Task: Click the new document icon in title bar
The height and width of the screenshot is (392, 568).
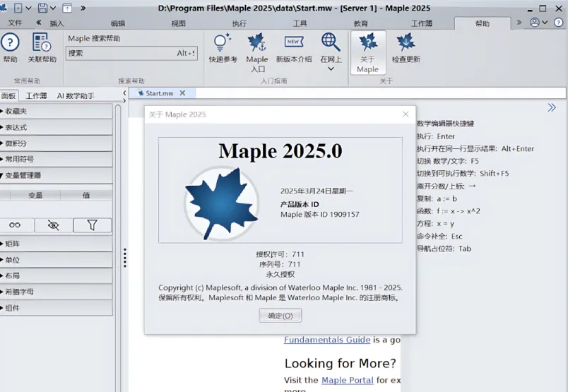Action: pyautogui.click(x=18, y=8)
